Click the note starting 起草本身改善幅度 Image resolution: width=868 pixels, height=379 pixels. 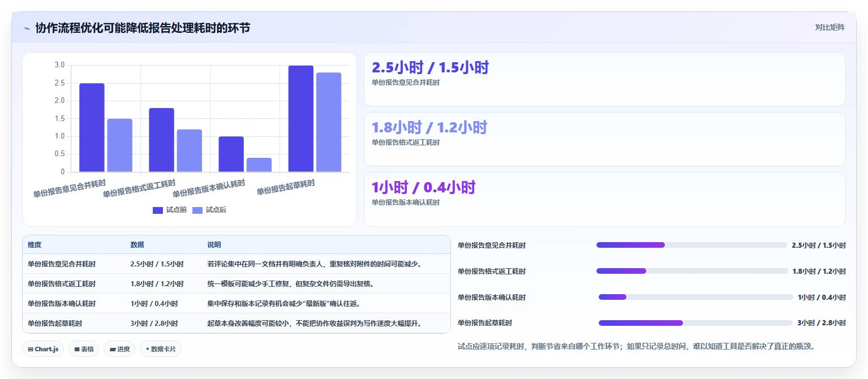(315, 324)
